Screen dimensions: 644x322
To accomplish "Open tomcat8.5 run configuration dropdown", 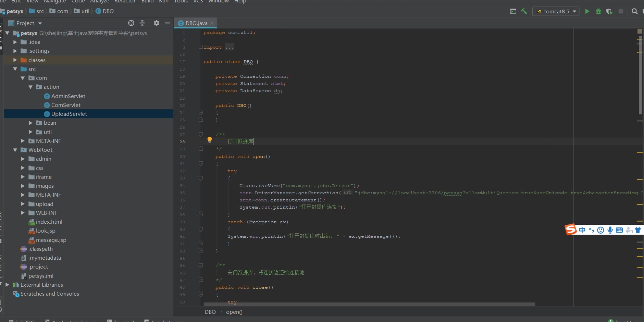I will (x=556, y=11).
